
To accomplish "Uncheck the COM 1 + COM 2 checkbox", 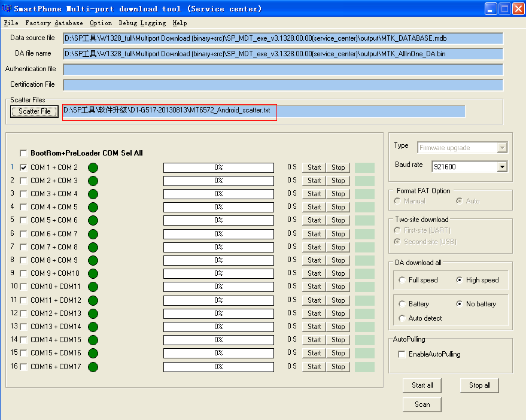I will pos(23,168).
